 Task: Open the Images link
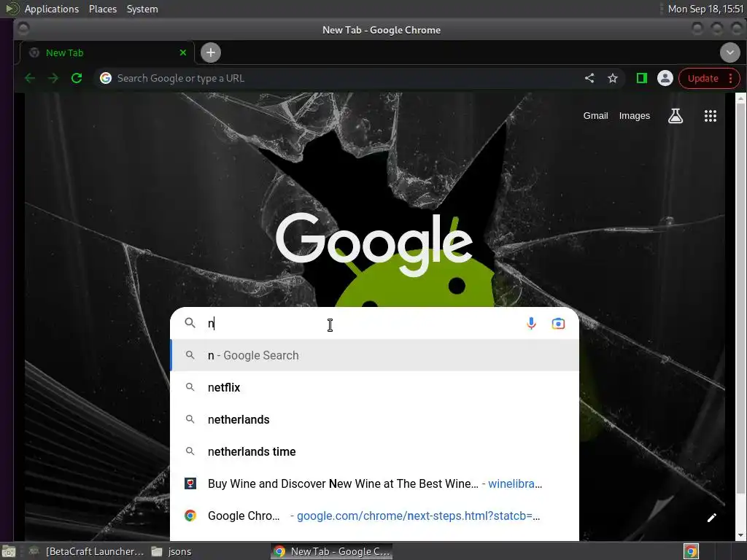[x=634, y=116]
